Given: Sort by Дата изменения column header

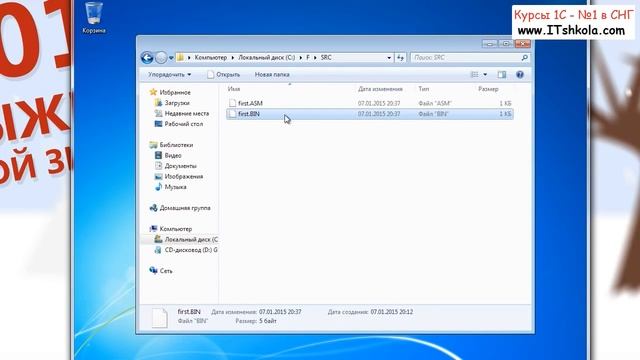Looking at the screenshot, I should point(380,89).
